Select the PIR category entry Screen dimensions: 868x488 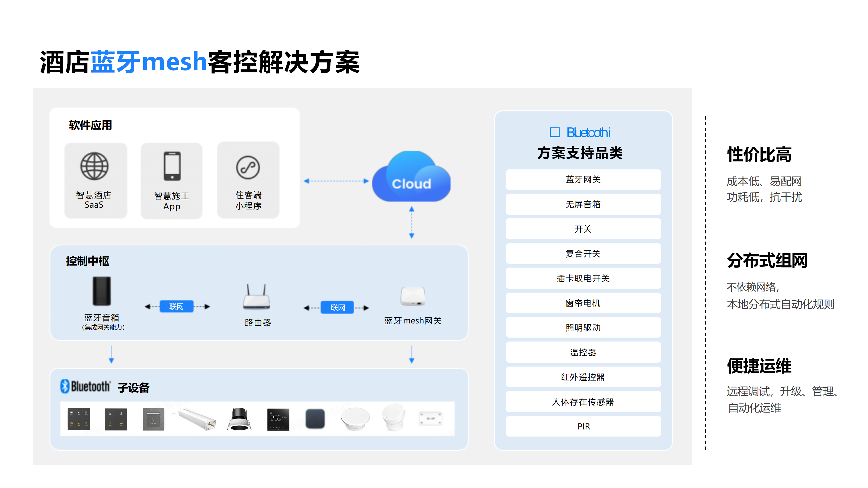(x=583, y=426)
